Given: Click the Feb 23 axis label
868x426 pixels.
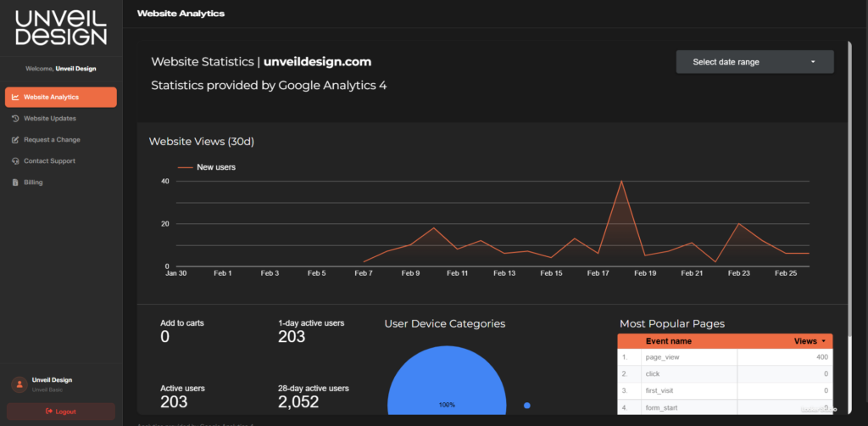Looking at the screenshot, I should 739,273.
